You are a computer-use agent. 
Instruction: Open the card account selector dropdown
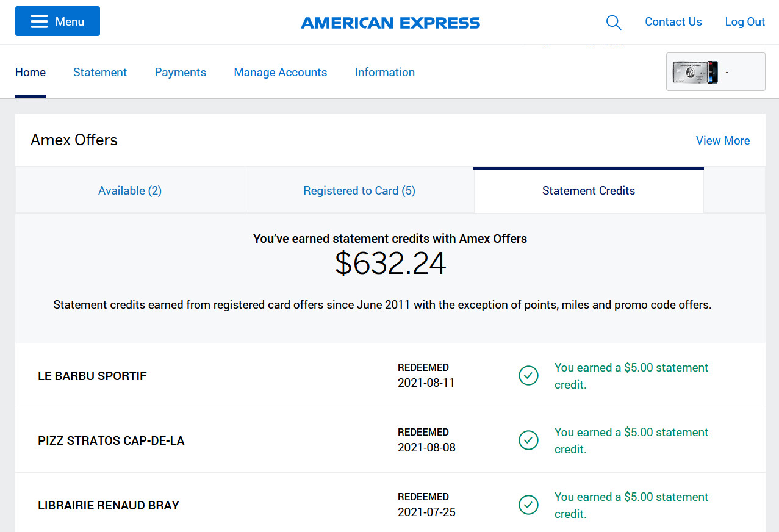click(x=716, y=72)
